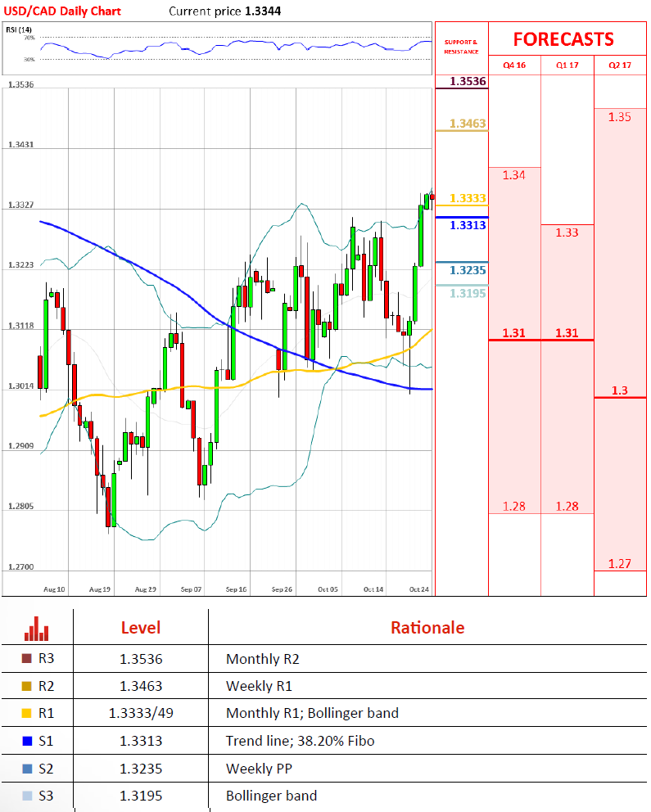Click the Aug 10 date axis label
Viewport: 651px width, 812px height.
(54, 589)
